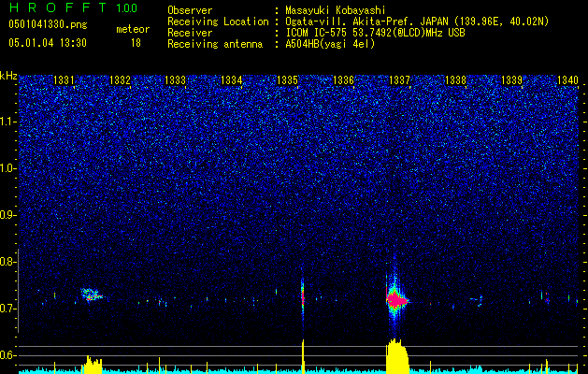Screen dimensions: 588x374
Task: Select the filename 0501041330.png
Action: coord(48,25)
